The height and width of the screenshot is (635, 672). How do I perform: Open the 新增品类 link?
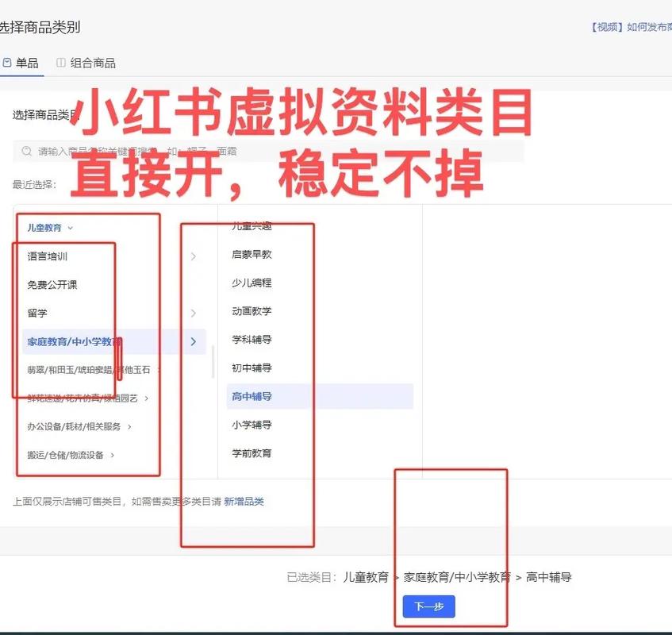(x=244, y=502)
